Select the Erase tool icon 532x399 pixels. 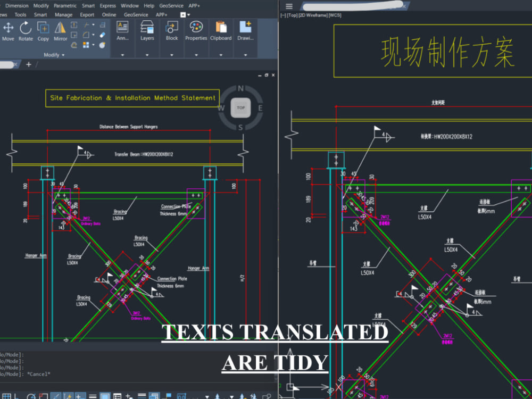[x=103, y=35]
